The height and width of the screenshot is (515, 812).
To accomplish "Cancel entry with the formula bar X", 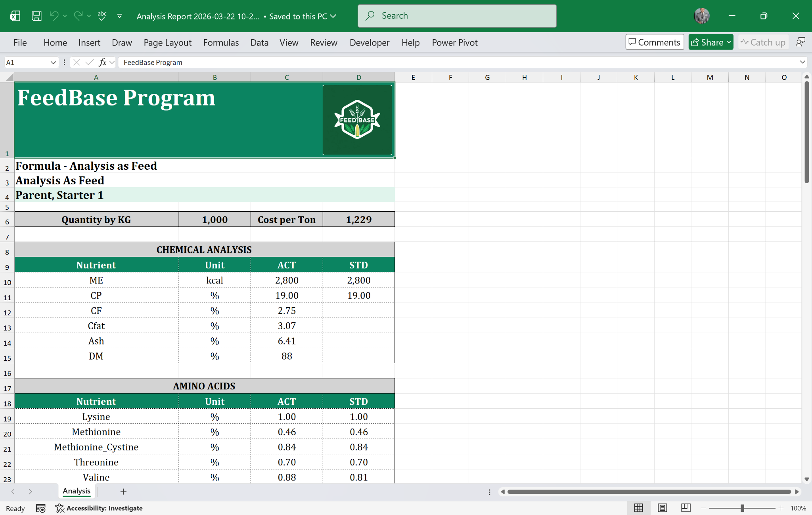I will tap(76, 62).
